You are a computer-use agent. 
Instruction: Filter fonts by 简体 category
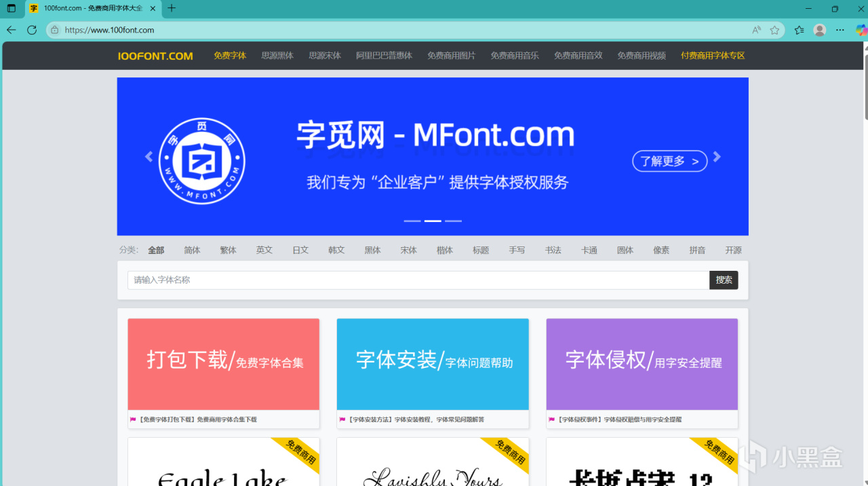pyautogui.click(x=192, y=250)
